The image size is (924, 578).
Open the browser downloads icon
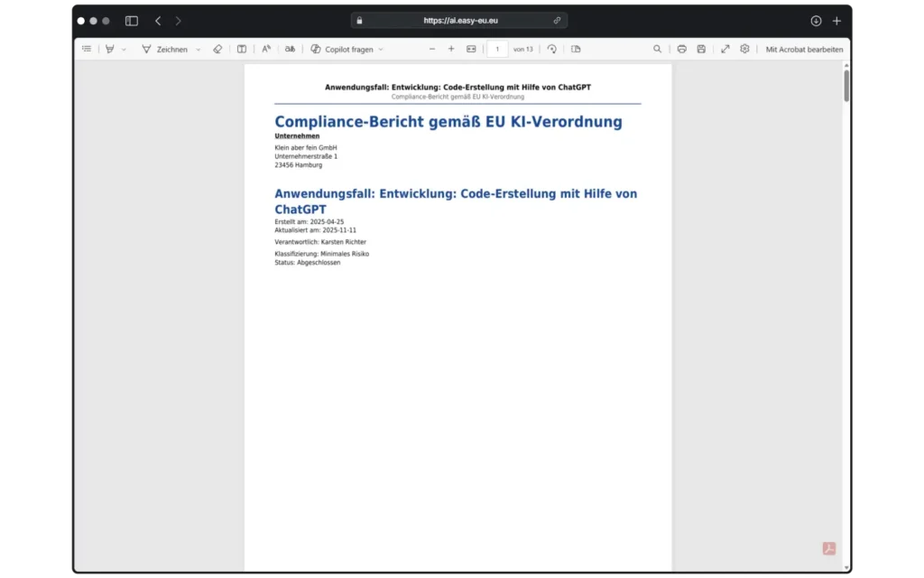[x=814, y=20]
